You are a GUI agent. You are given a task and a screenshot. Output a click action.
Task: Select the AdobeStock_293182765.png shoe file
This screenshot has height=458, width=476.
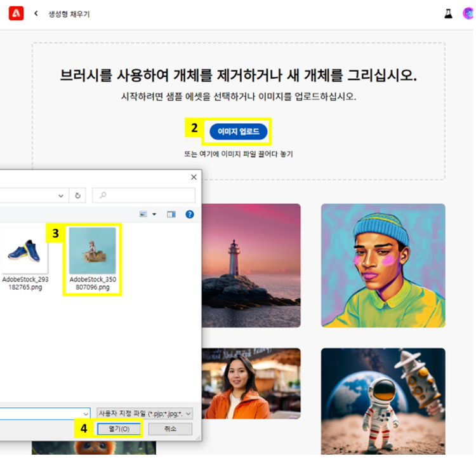(25, 259)
